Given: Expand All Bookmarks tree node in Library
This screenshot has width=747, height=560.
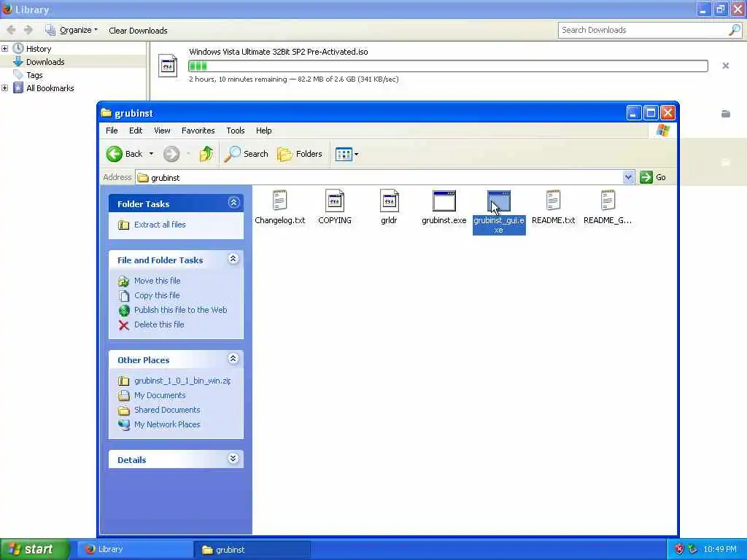Looking at the screenshot, I should pos(5,88).
